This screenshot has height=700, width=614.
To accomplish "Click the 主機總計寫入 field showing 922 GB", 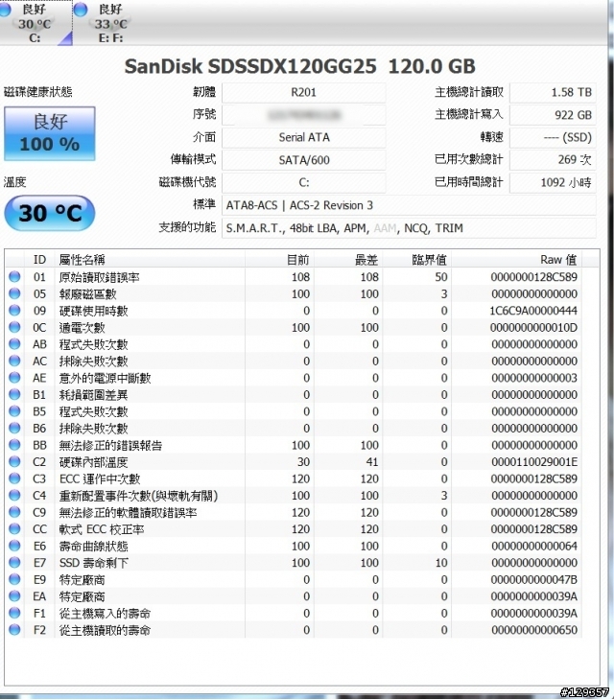I will click(553, 115).
